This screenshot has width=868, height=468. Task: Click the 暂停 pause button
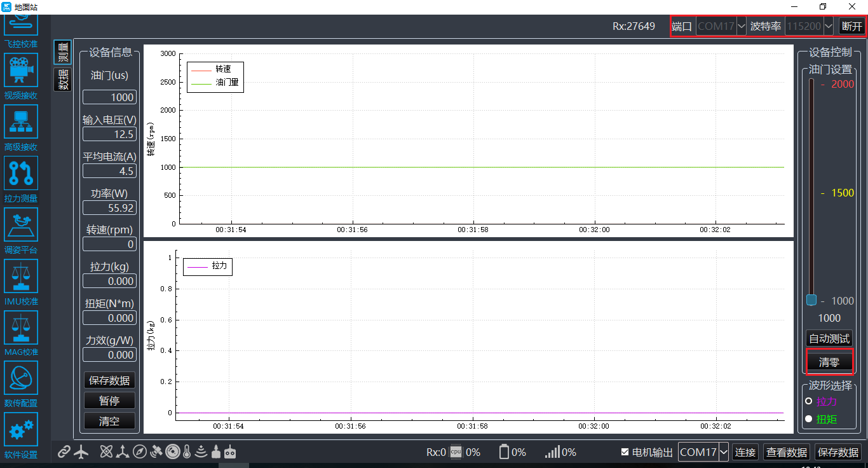click(109, 401)
